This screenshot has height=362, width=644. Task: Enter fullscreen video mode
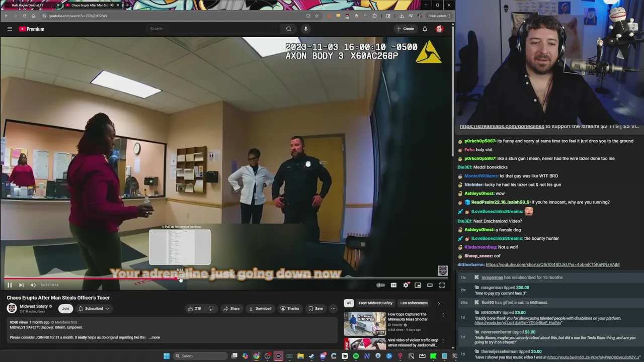(442, 285)
